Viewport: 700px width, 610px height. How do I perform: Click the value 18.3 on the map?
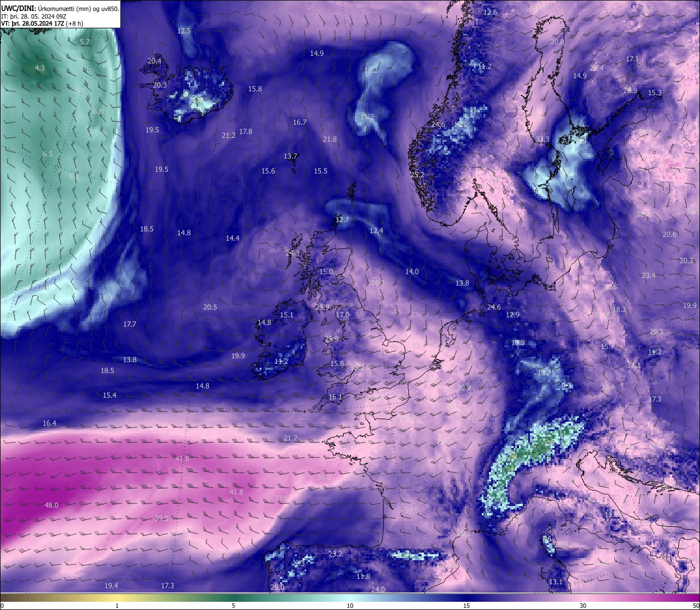[619, 309]
